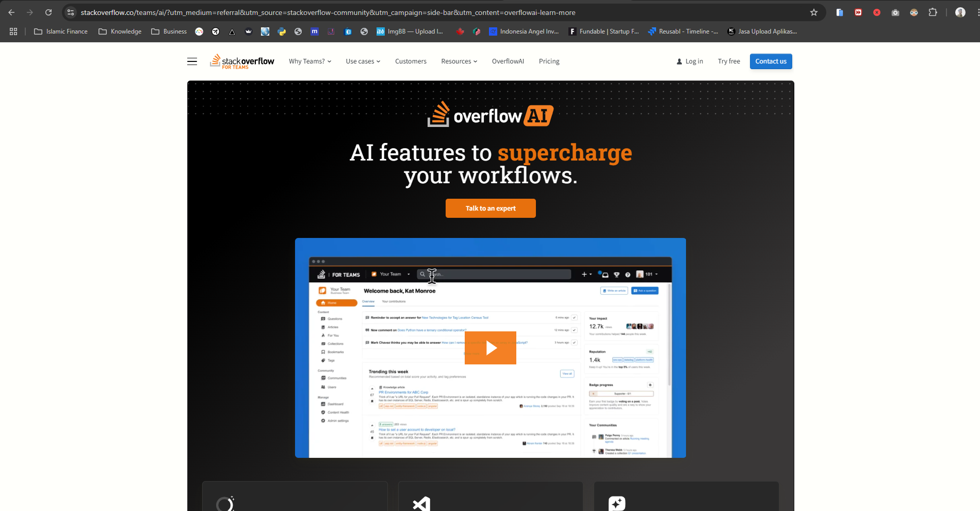Screen dimensions: 980x511
Task: Open the Business bookmarks folder
Action: pyautogui.click(x=169, y=31)
